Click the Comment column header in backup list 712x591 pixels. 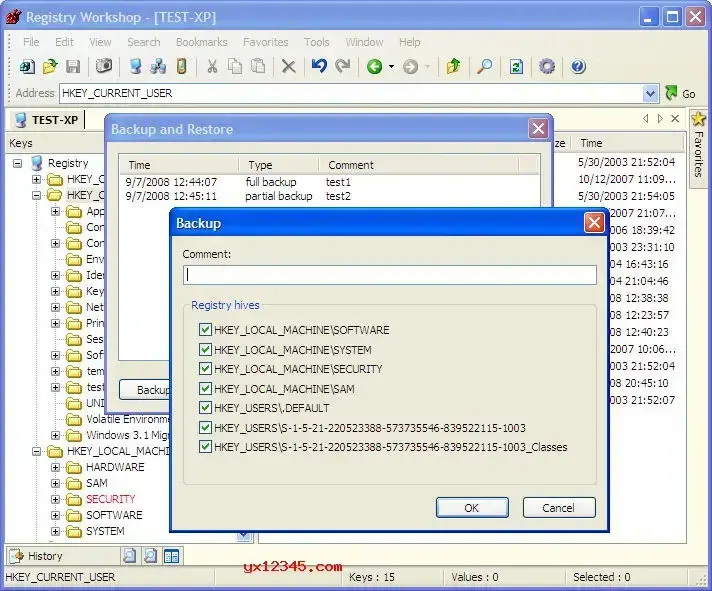pos(418,165)
